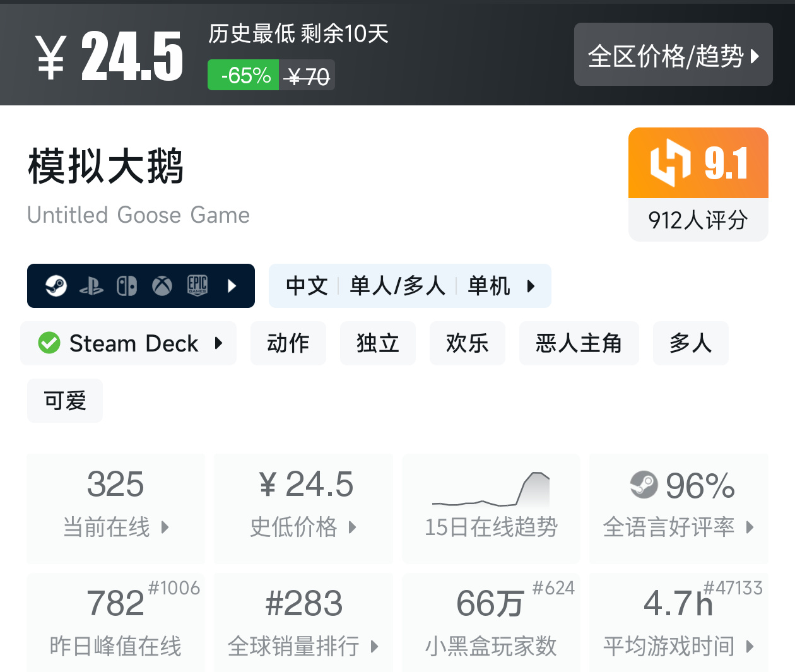The height and width of the screenshot is (672, 795).
Task: Click the Steam logo beside 96% rating
Action: (x=644, y=485)
